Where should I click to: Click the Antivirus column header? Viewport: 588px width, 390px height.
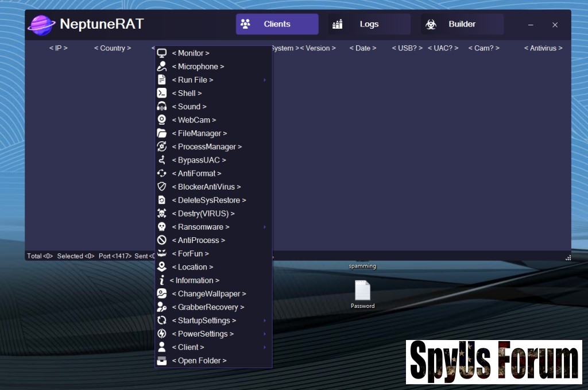543,48
